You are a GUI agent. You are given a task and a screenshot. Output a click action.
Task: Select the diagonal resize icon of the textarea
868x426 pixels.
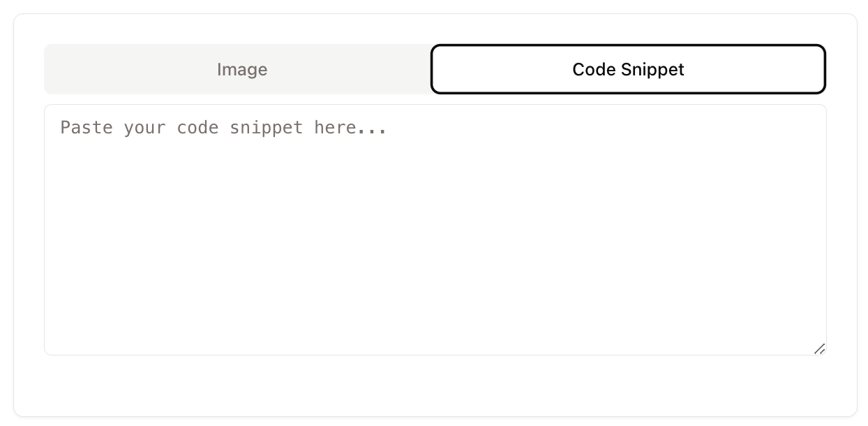(820, 348)
